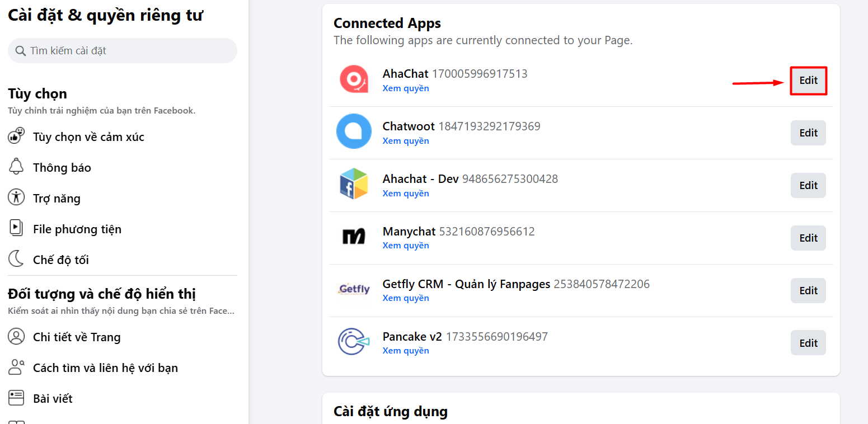This screenshot has height=424, width=868.
Task: Click the Tùy chọn section heading
Action: (x=37, y=94)
